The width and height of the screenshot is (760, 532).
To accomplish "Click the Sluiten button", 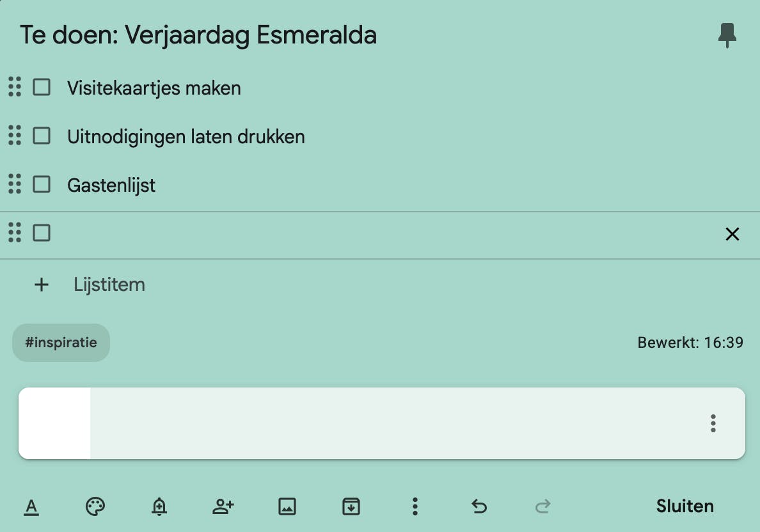I will (x=685, y=506).
